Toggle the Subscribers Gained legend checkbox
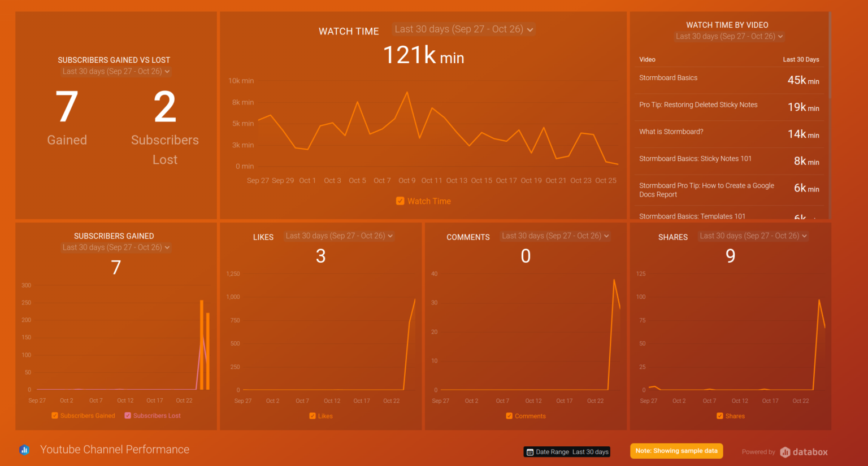The width and height of the screenshot is (868, 466). click(55, 415)
